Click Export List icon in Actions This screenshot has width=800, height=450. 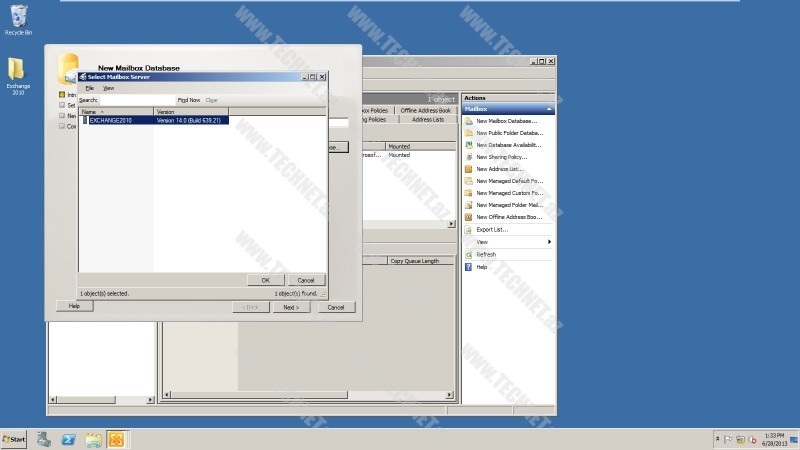click(468, 230)
